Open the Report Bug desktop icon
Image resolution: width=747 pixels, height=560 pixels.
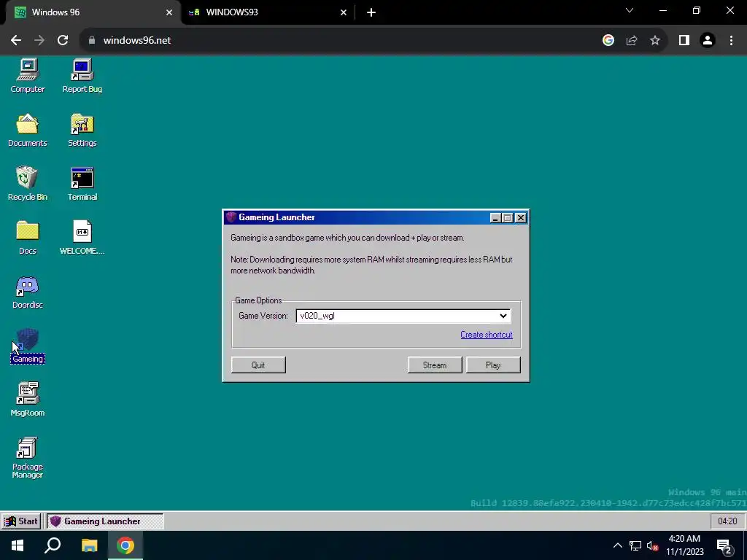(82, 76)
